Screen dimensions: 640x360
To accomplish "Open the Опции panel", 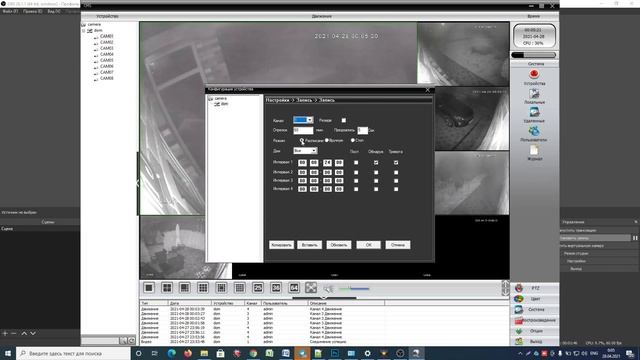I will point(535,331).
